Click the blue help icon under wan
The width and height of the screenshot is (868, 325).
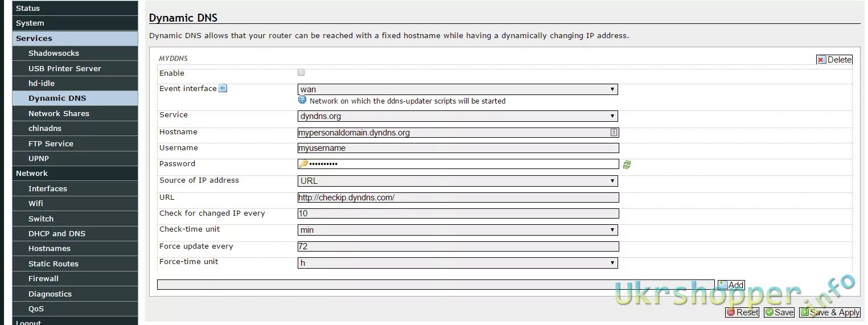[x=302, y=100]
